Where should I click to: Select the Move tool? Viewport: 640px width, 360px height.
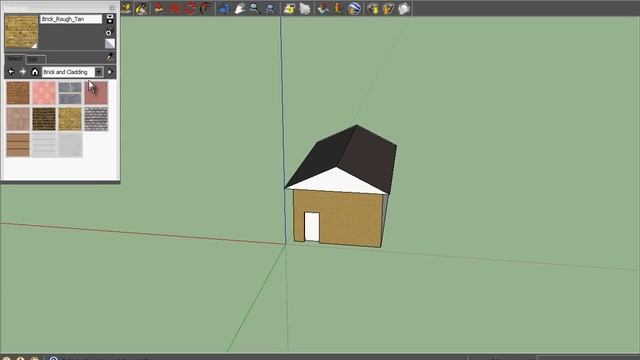175,8
